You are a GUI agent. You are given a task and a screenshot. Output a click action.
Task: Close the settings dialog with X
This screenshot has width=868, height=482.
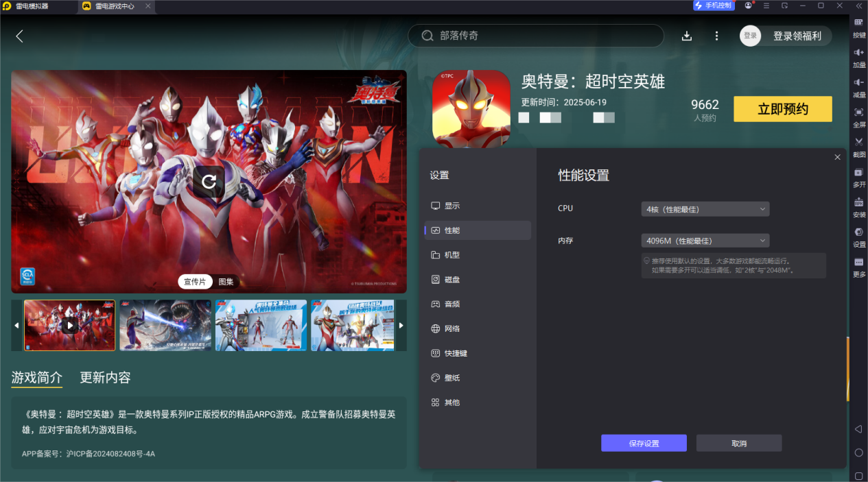pyautogui.click(x=837, y=157)
